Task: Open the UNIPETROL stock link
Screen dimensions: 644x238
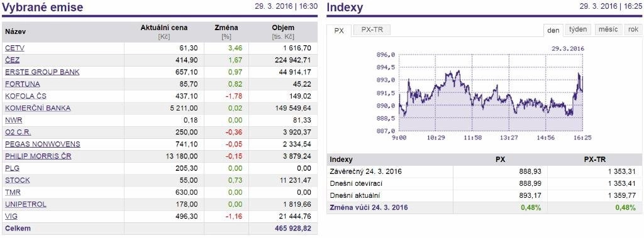Action: [x=26, y=204]
